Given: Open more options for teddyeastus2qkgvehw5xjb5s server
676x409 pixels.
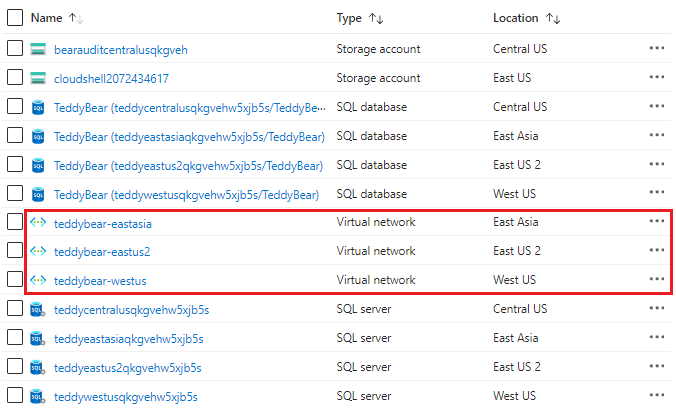Looking at the screenshot, I should [657, 366].
